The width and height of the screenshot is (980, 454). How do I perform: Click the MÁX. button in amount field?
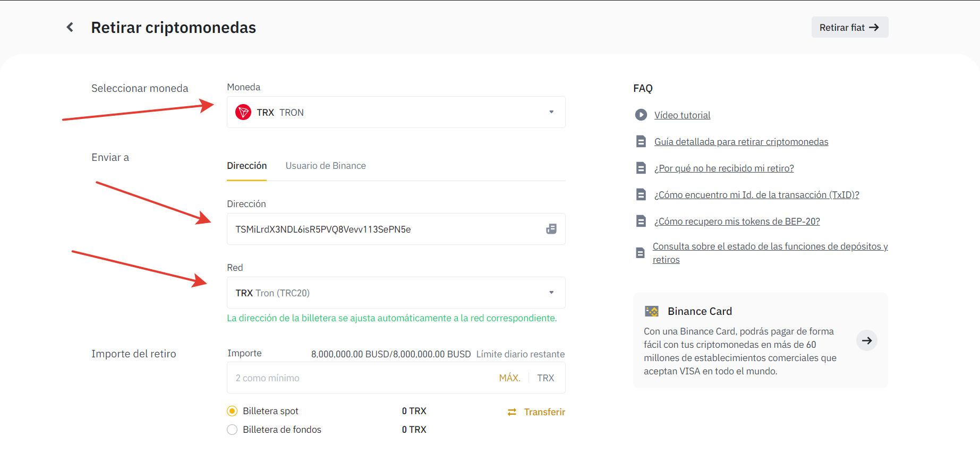(x=509, y=378)
